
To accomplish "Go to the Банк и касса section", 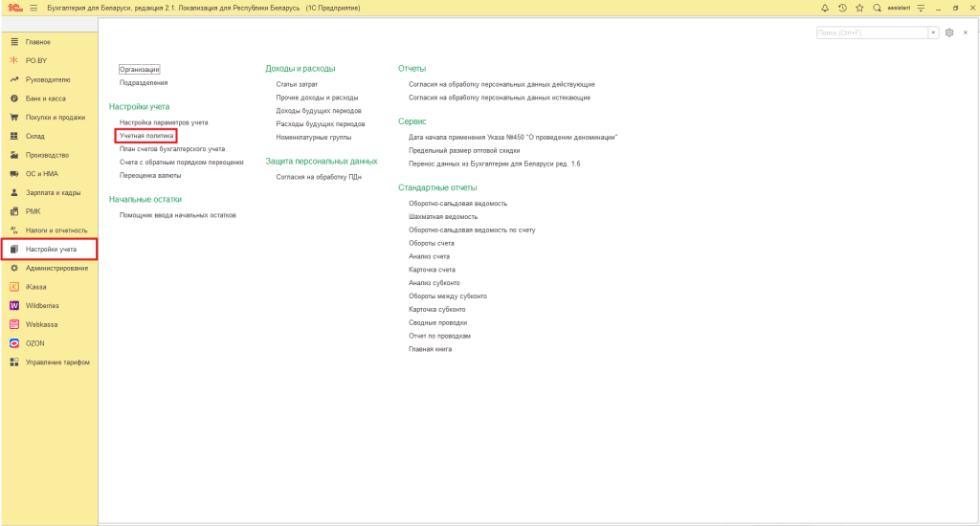I will point(45,99).
